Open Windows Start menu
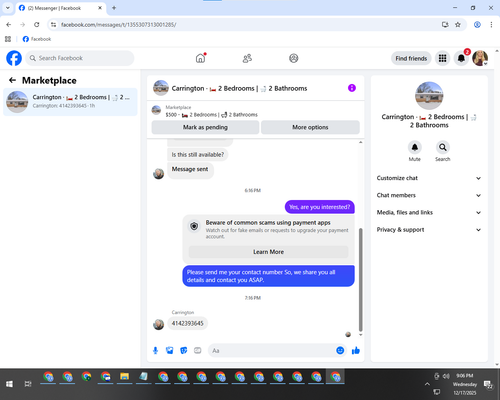Viewport: 500px width, 400px height. [x=9, y=384]
